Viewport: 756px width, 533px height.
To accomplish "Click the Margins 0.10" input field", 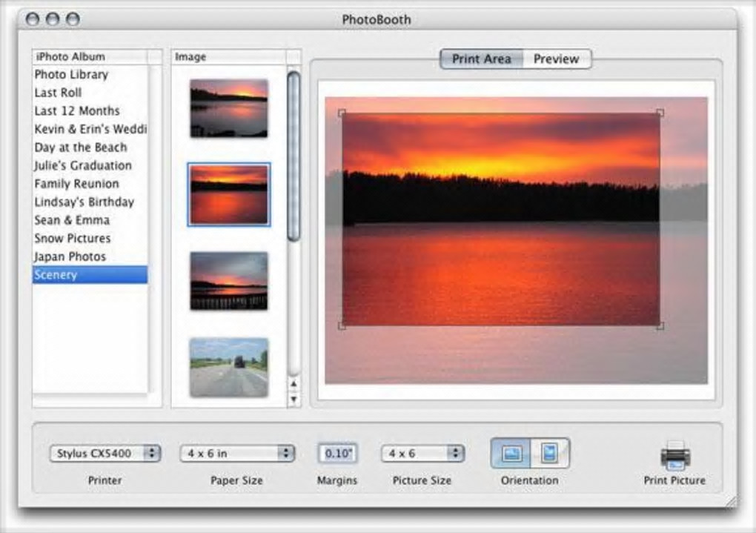I will 337,454.
